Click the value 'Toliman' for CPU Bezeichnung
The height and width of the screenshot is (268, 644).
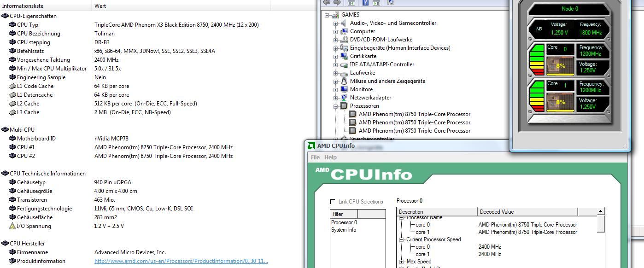(105, 34)
